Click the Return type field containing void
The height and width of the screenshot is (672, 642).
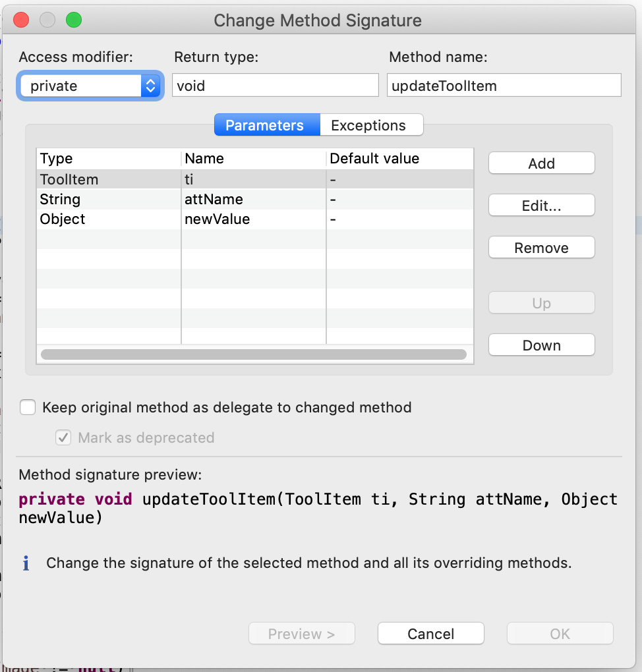276,85
